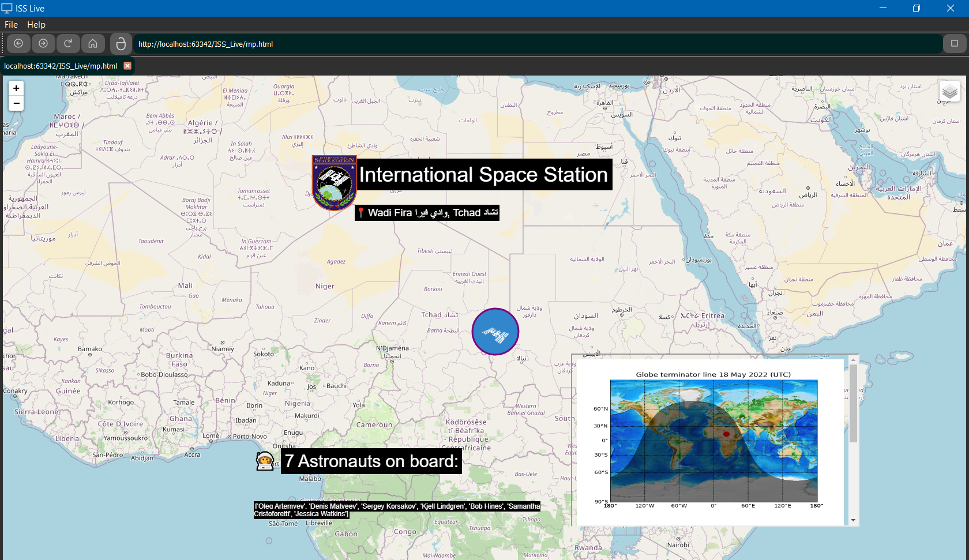Image resolution: width=969 pixels, height=560 pixels.
Task: Click the stop loading icon beside address bar
Action: (x=121, y=44)
